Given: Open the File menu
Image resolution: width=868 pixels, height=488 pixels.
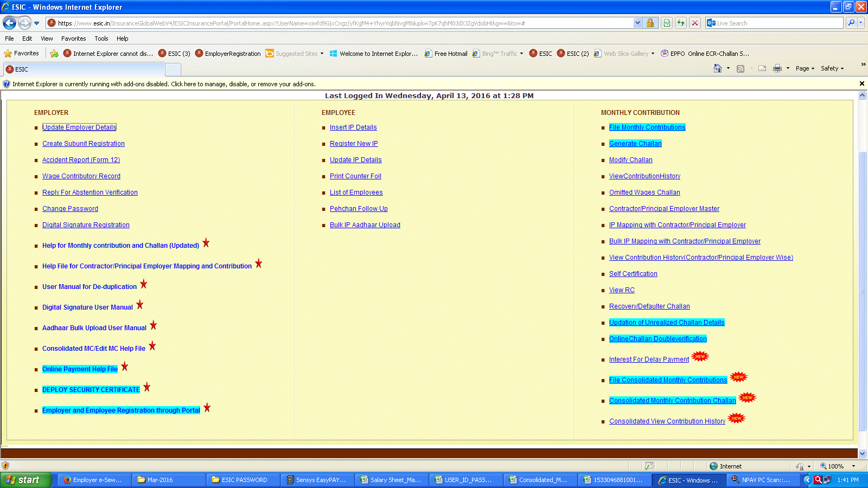Looking at the screenshot, I should click(9, 38).
